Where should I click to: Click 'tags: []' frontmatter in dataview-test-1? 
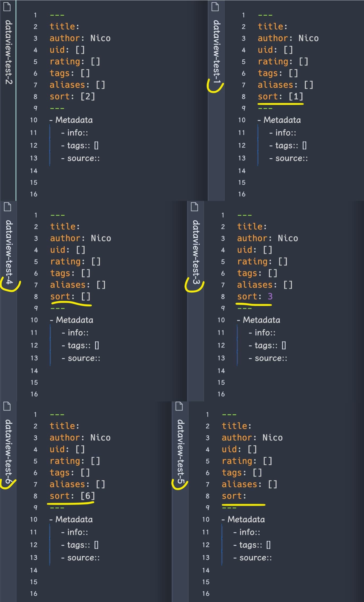(278, 73)
